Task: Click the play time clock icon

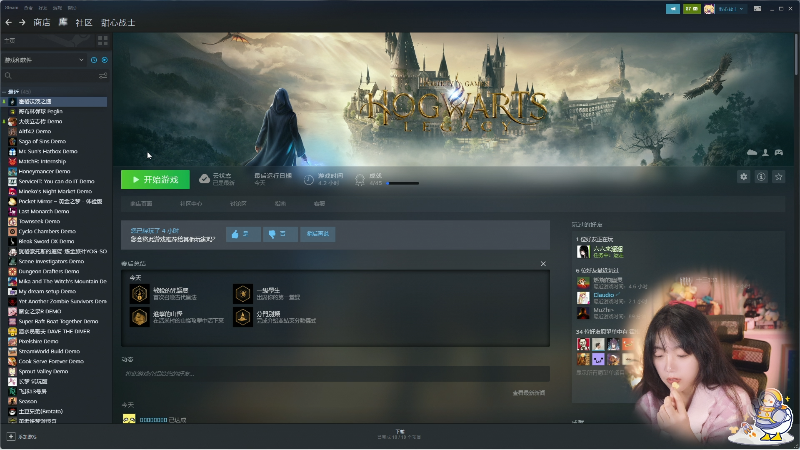Action: [309, 180]
